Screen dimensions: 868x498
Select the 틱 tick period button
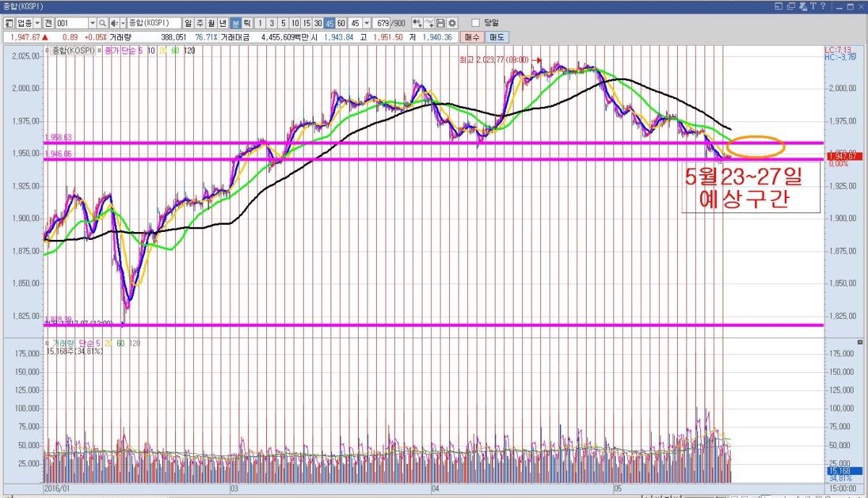click(x=247, y=23)
